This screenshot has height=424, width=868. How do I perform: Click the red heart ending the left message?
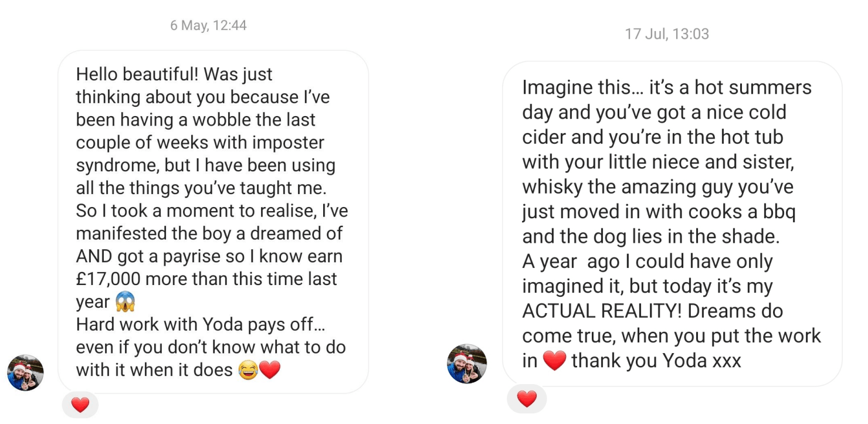[x=270, y=371]
